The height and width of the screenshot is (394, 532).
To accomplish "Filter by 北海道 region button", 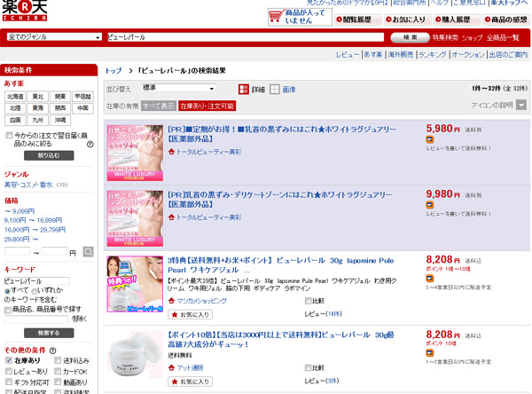I will coord(15,97).
